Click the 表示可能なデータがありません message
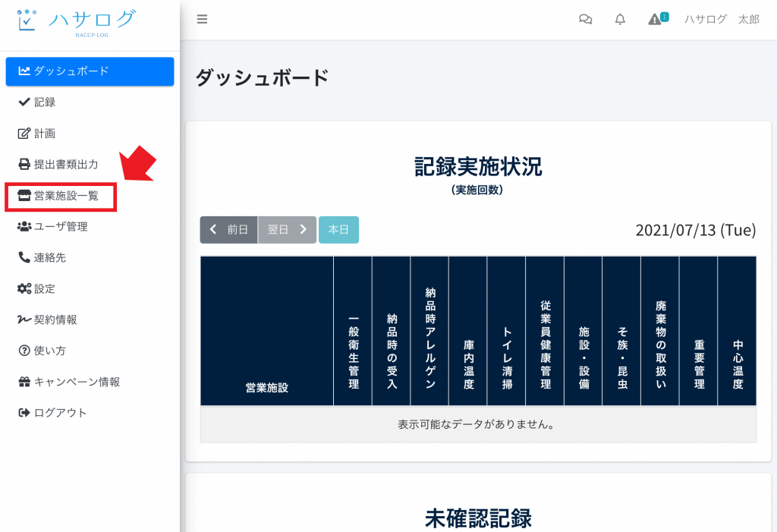Image resolution: width=777 pixels, height=532 pixels. pos(477,424)
